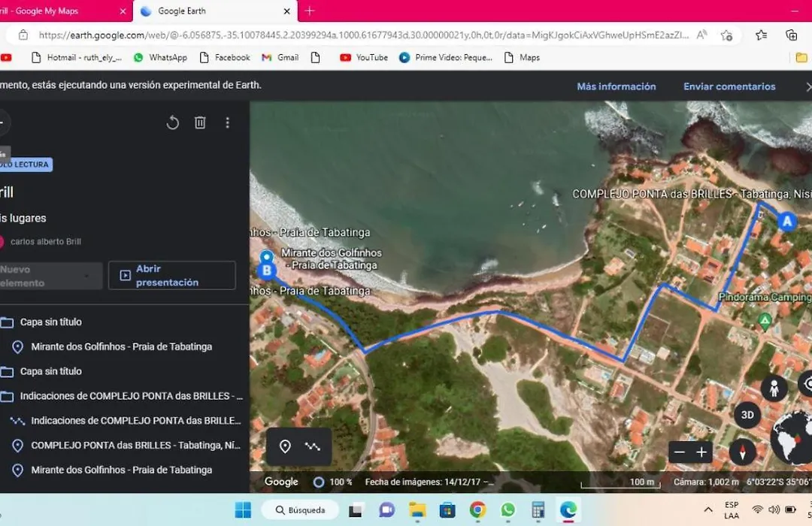Open File Explorer from the taskbar
Viewport: 812px width, 526px height.
click(417, 510)
